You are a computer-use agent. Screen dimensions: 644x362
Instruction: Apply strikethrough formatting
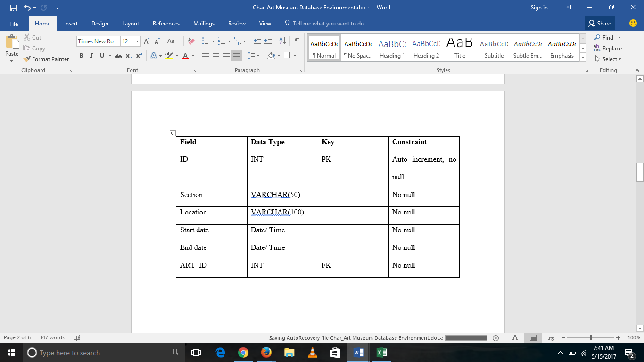[117, 56]
